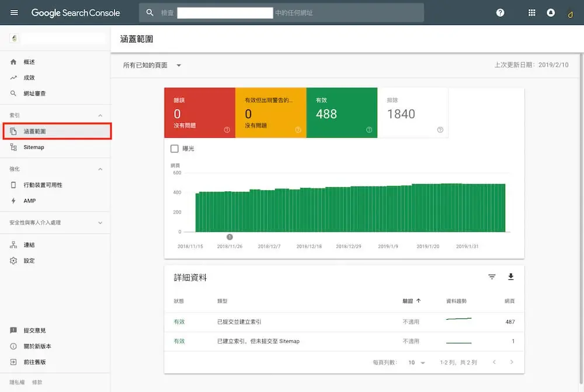The width and height of the screenshot is (584, 392).
Task: Click the sitemap tree icon in sidebar
Action: pos(13,147)
